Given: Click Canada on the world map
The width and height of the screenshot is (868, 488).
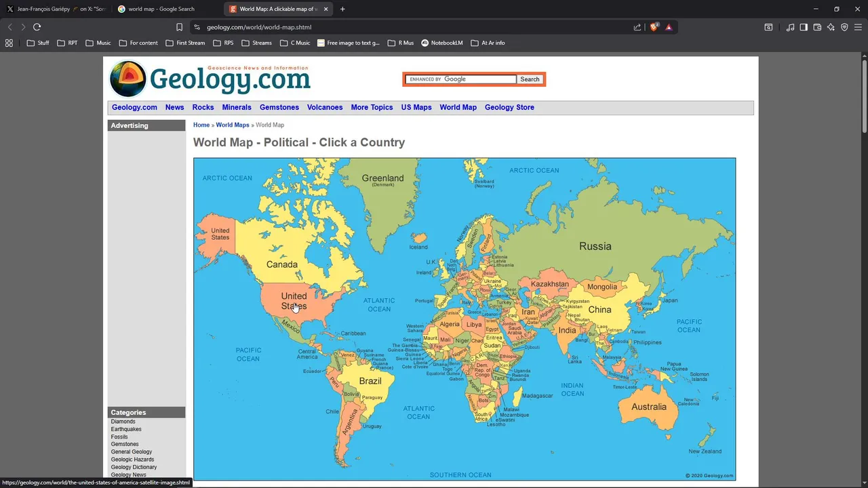Looking at the screenshot, I should [282, 264].
